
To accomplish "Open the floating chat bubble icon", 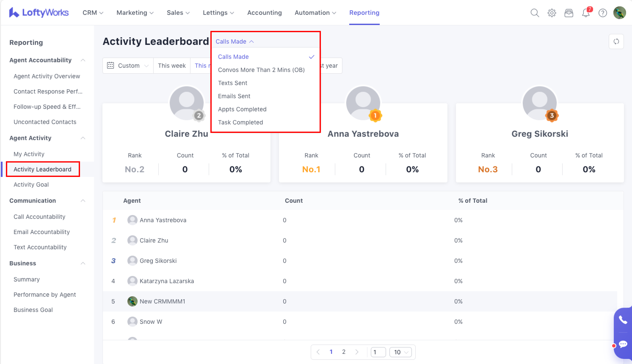I will tap(623, 344).
